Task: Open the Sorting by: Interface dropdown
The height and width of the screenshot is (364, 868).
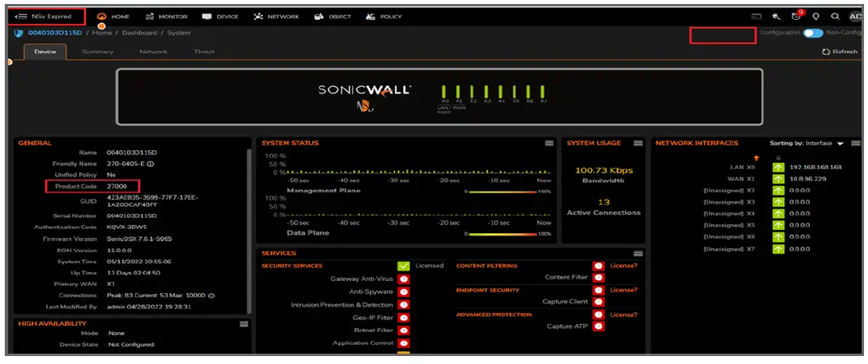Action: (x=807, y=144)
